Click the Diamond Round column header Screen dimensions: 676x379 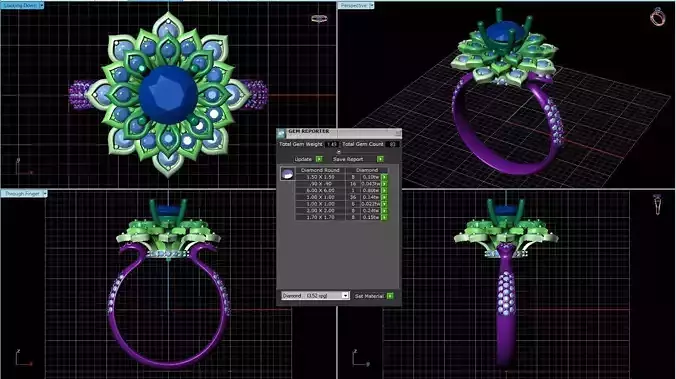pyautogui.click(x=320, y=170)
